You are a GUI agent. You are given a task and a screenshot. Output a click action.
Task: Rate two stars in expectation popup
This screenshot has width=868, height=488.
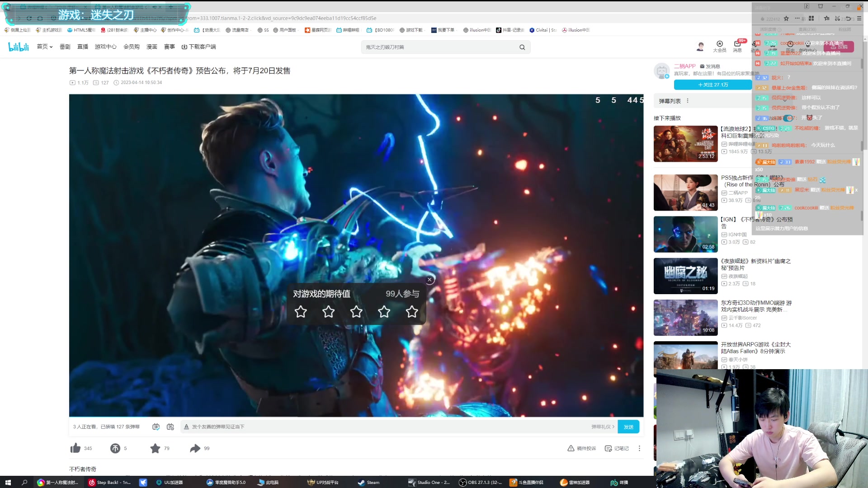[x=329, y=311]
